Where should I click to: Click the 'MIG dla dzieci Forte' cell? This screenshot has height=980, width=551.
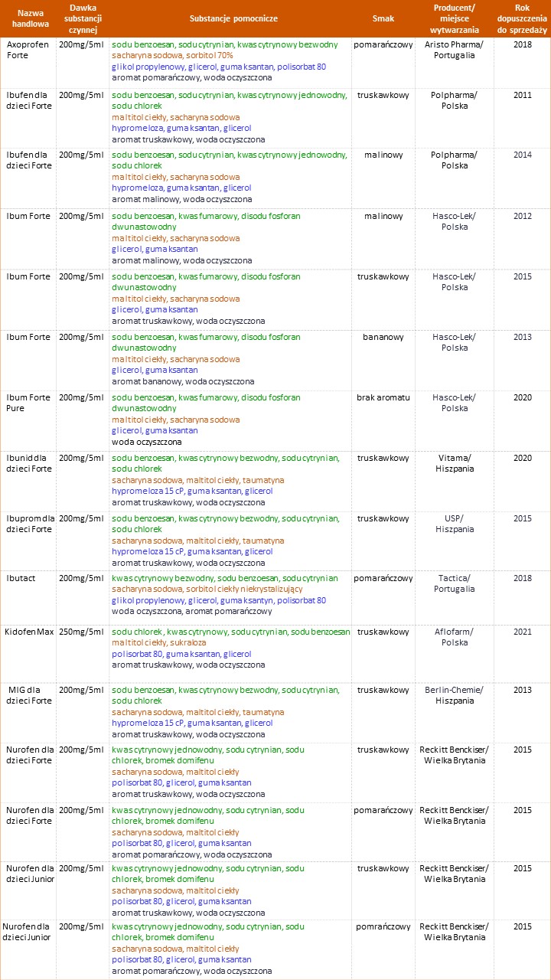click(x=29, y=695)
